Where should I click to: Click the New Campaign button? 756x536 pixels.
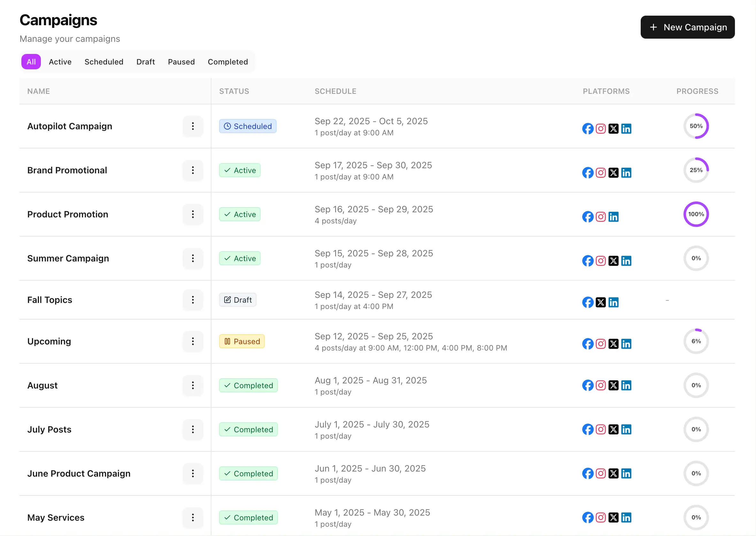(687, 27)
